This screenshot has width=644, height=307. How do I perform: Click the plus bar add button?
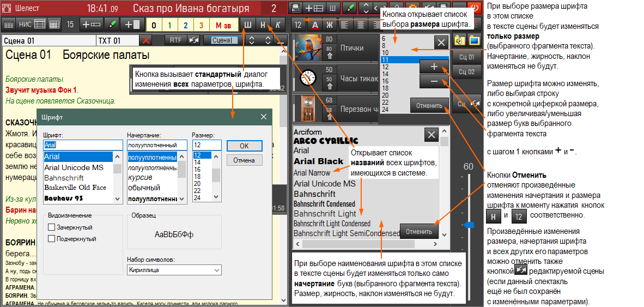tap(91, 25)
